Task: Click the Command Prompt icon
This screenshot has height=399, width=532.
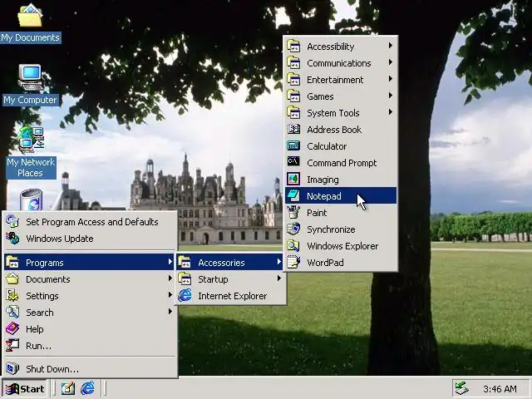Action: click(x=293, y=161)
